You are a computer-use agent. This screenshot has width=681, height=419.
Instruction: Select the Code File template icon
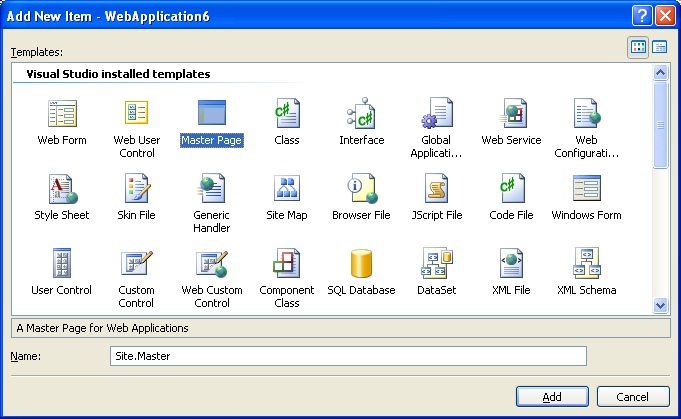tap(512, 188)
